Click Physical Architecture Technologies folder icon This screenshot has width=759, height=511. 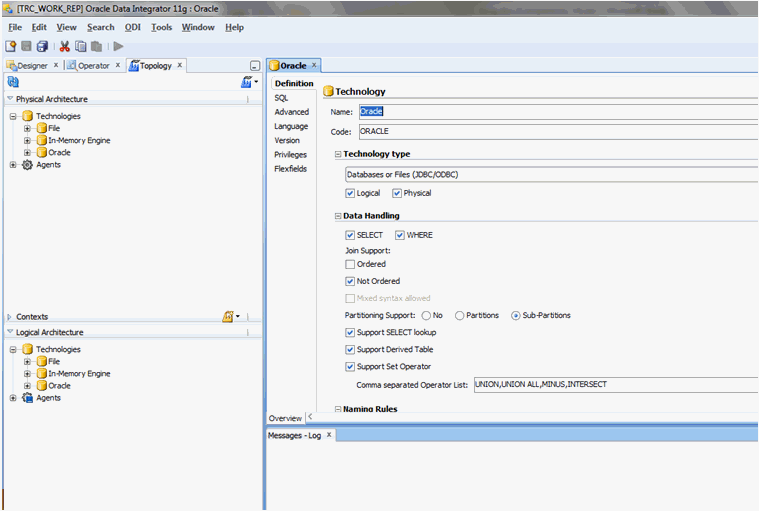(28, 116)
